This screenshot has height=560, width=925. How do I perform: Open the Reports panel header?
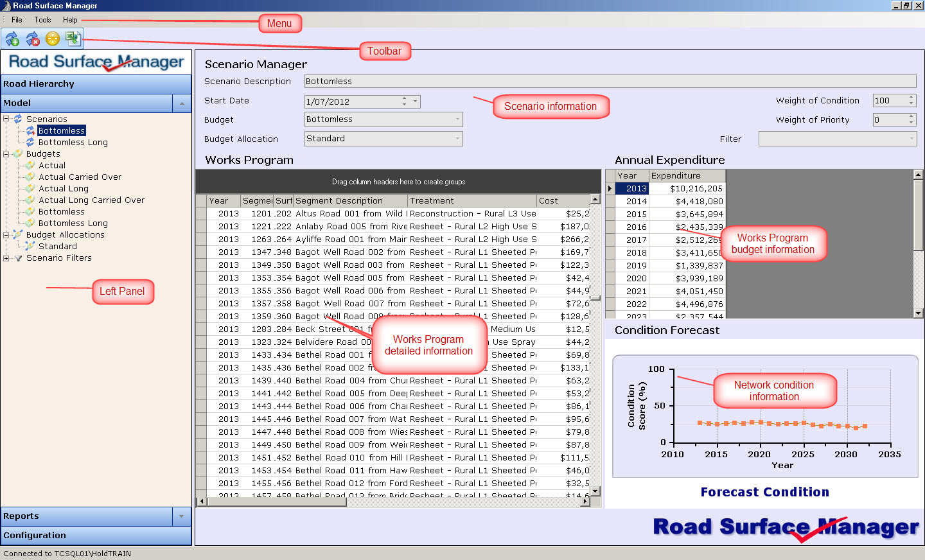tap(87, 516)
